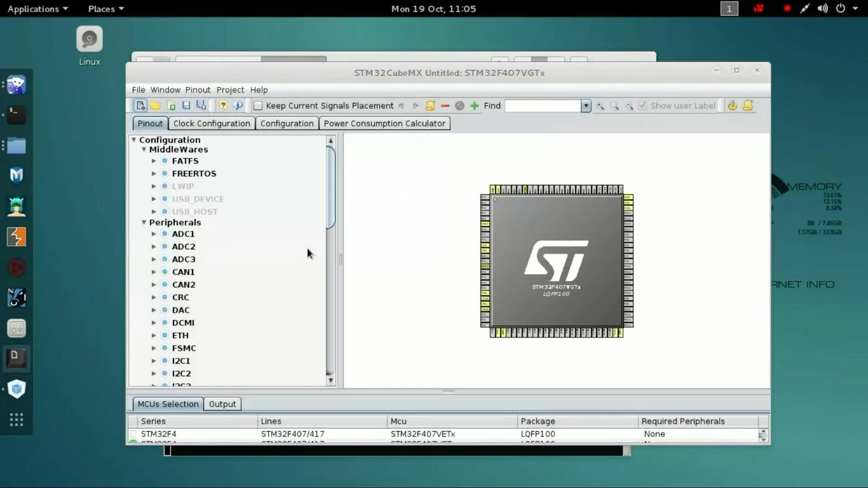The width and height of the screenshot is (868, 488).
Task: Open the Files folder in the dock
Action: pos(16,145)
